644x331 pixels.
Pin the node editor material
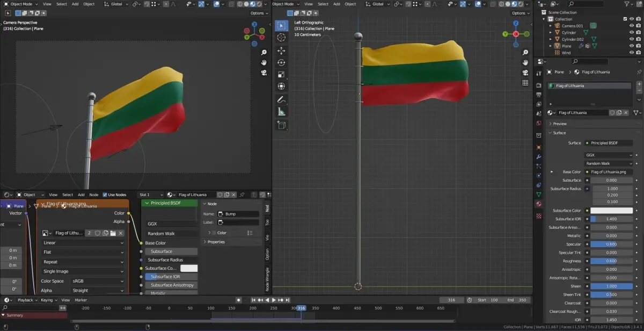(242, 195)
